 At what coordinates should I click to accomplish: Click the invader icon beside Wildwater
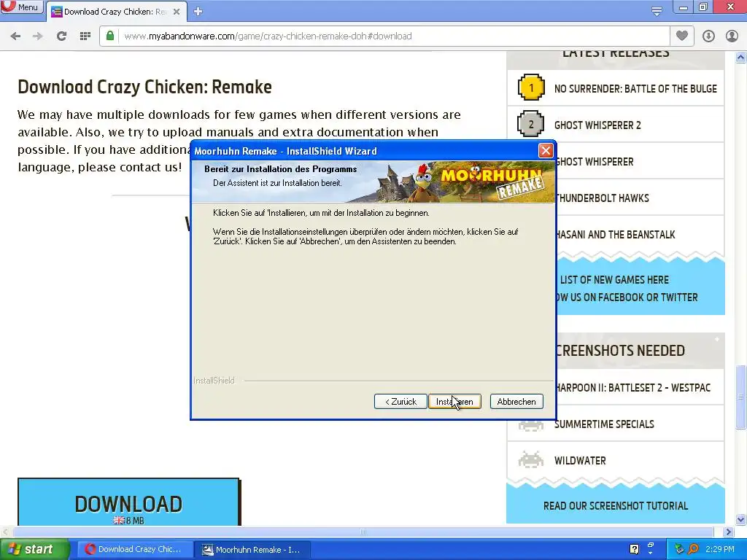click(531, 459)
